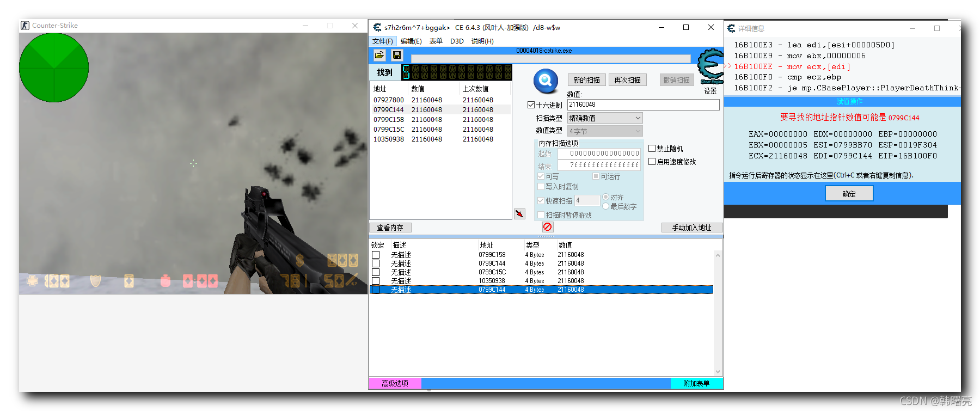Click address list vertical scrollbar

(718, 313)
